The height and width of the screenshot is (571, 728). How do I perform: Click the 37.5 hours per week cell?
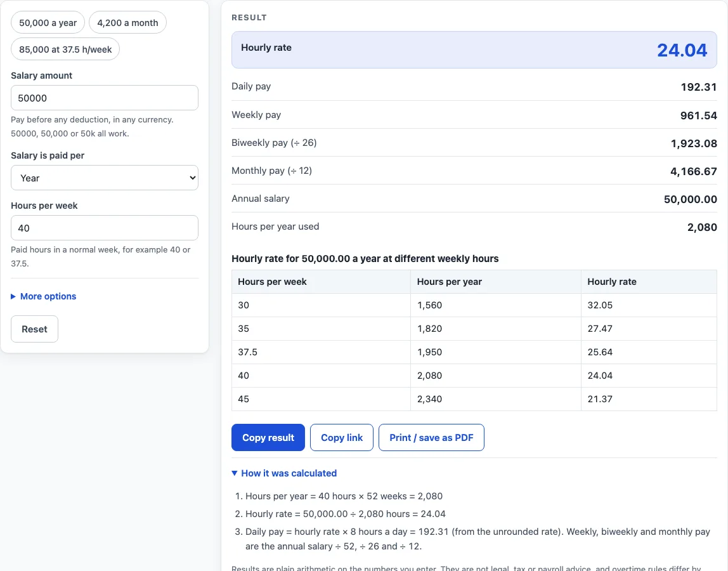tap(322, 352)
